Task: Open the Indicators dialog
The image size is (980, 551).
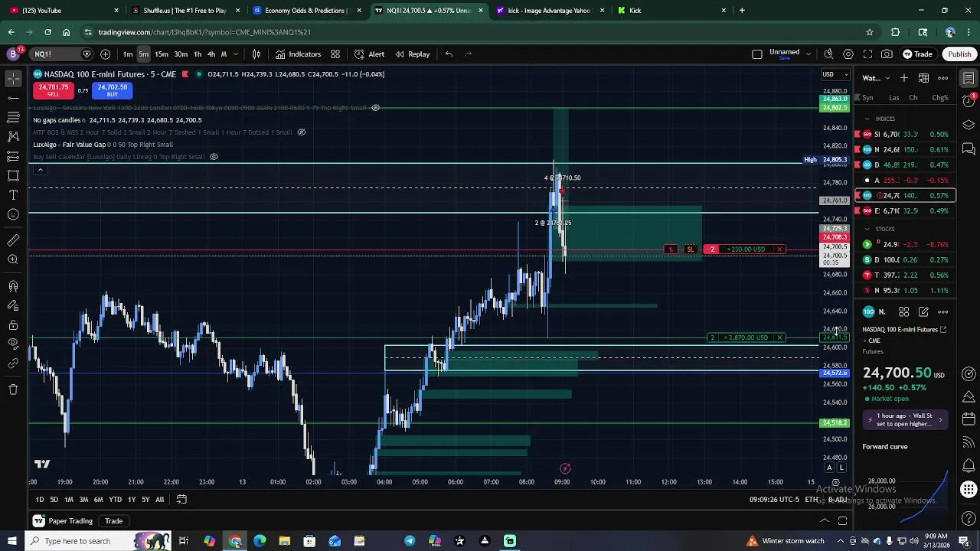Action: click(299, 54)
